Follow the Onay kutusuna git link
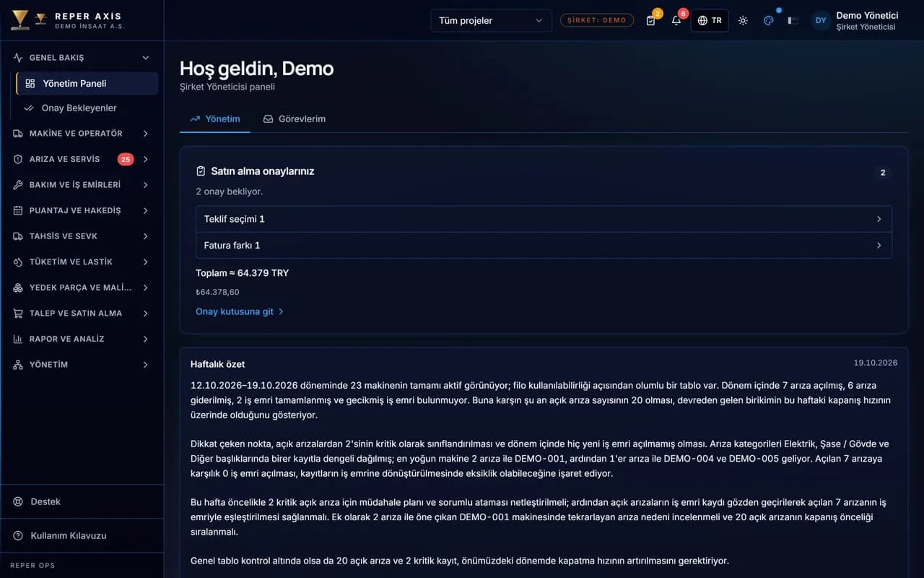Image resolution: width=924 pixels, height=578 pixels. [240, 311]
